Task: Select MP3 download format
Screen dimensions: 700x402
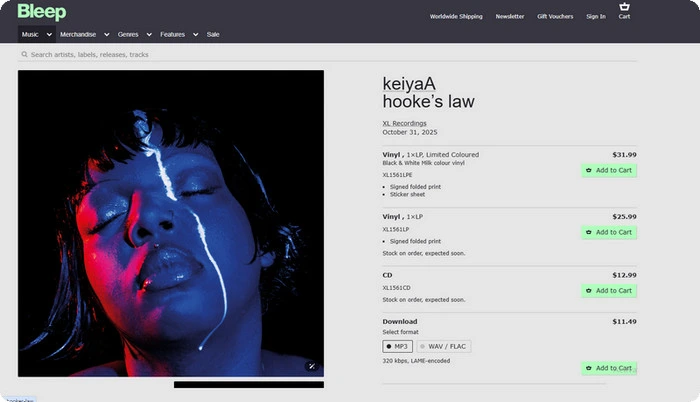Action: pos(398,346)
